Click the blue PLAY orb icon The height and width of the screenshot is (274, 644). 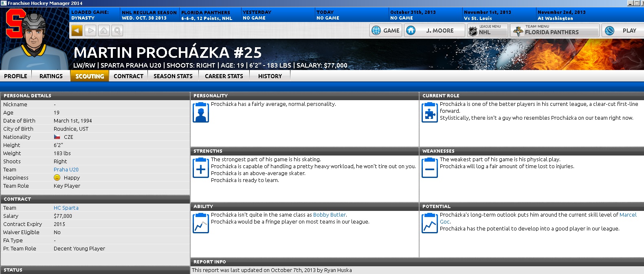[610, 31]
